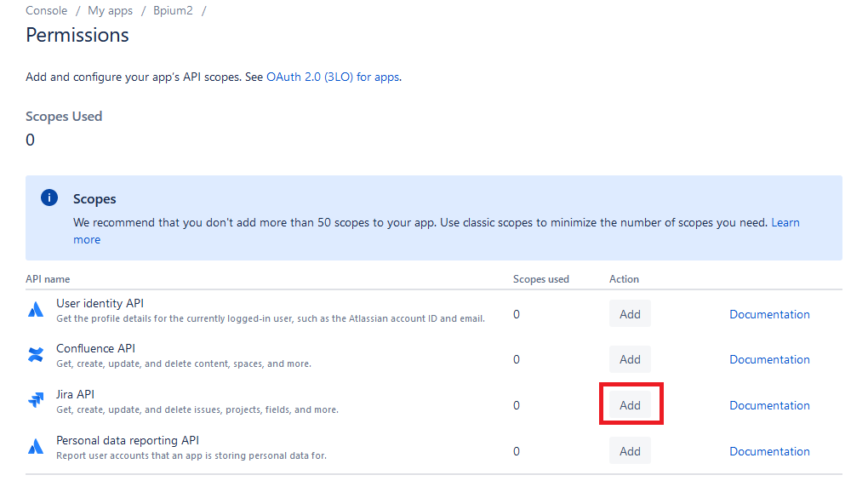
Task: Click the Action column header
Action: 624,279
